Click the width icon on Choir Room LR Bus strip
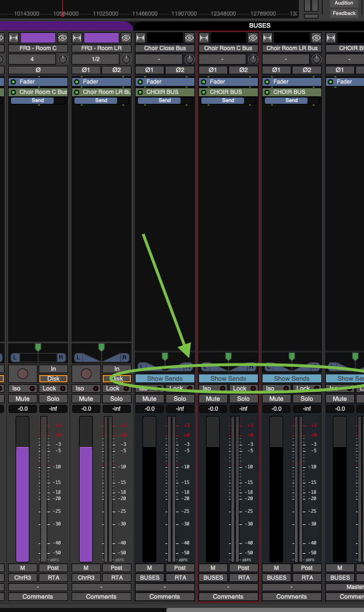Image resolution: width=364 pixels, height=612 pixels. [267, 37]
